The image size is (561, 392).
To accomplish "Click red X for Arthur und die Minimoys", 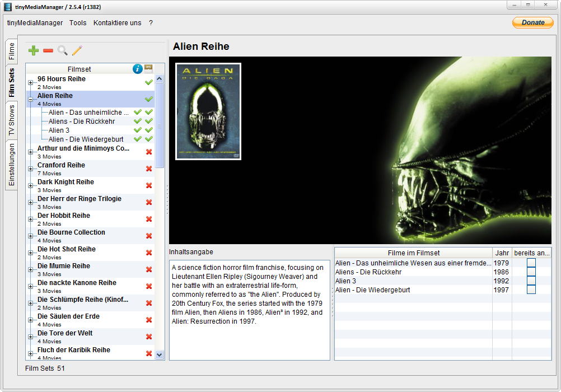I will tap(149, 152).
